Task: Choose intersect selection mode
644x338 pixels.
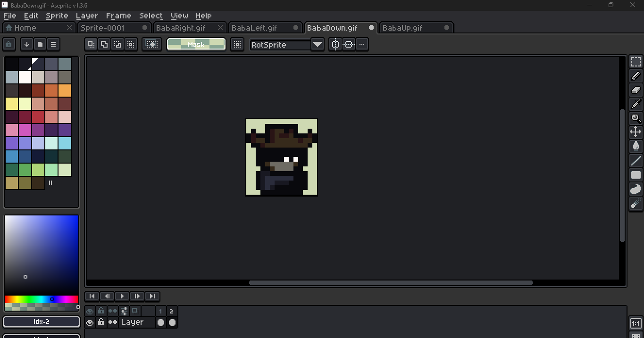Action: [x=131, y=44]
